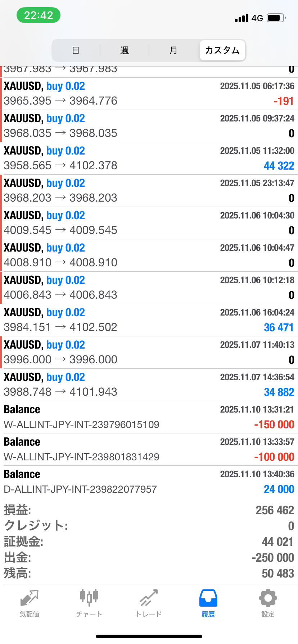Screen dimensions: 298x644
Task: Tap the green 22:42 time pill
Action: point(39,15)
